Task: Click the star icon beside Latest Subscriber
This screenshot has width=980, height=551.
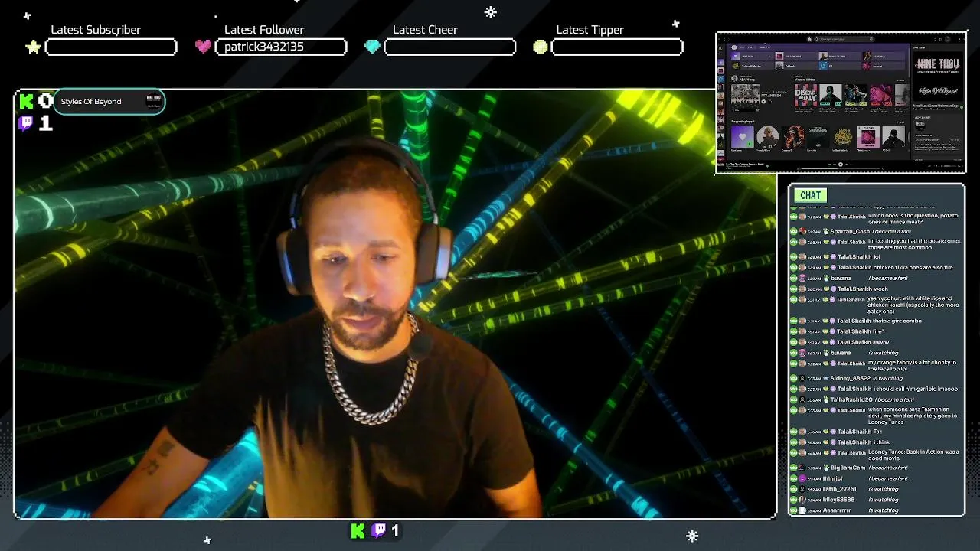Action: tap(33, 47)
